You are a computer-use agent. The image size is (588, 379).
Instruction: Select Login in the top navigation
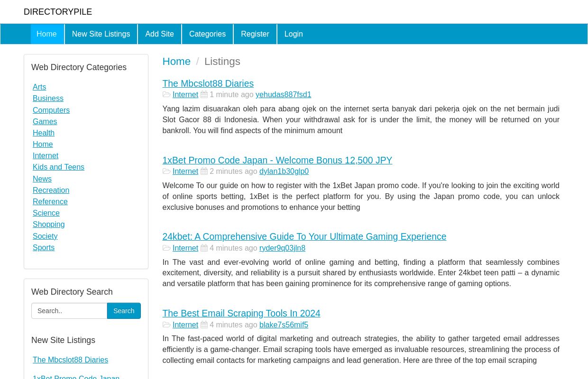tap(294, 34)
